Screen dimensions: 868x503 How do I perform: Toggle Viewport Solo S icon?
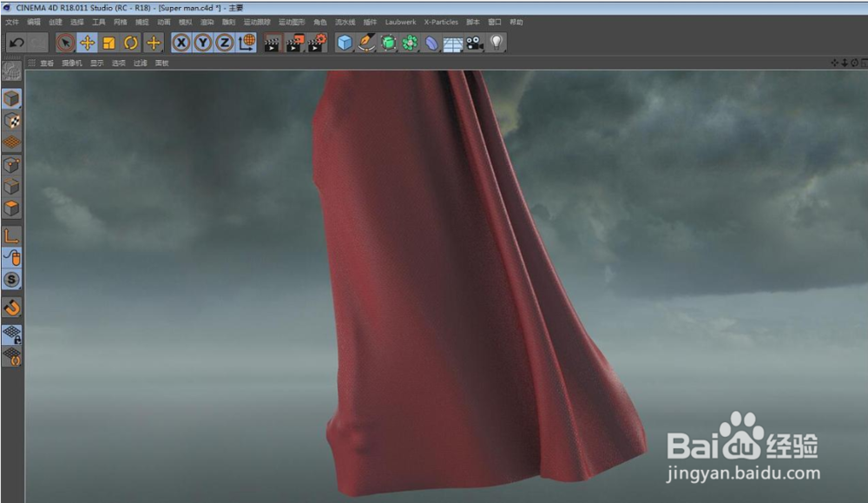[x=11, y=280]
